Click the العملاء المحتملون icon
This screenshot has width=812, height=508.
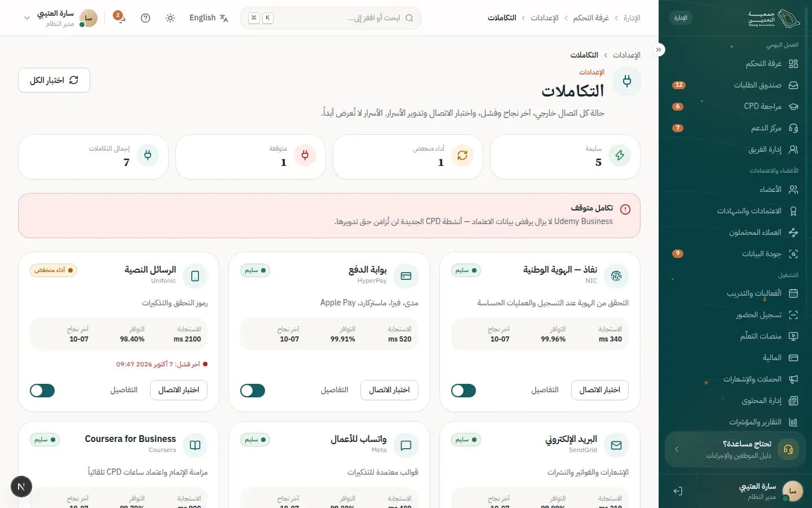793,233
